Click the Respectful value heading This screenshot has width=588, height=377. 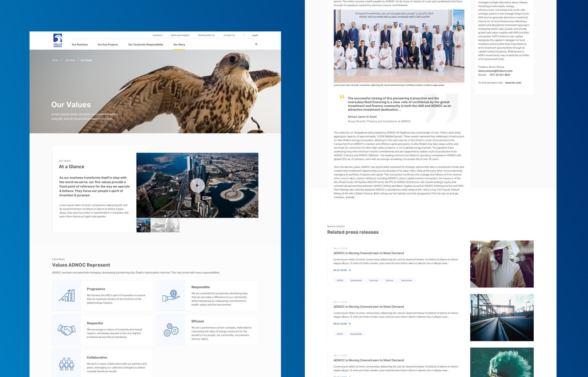coord(95,323)
